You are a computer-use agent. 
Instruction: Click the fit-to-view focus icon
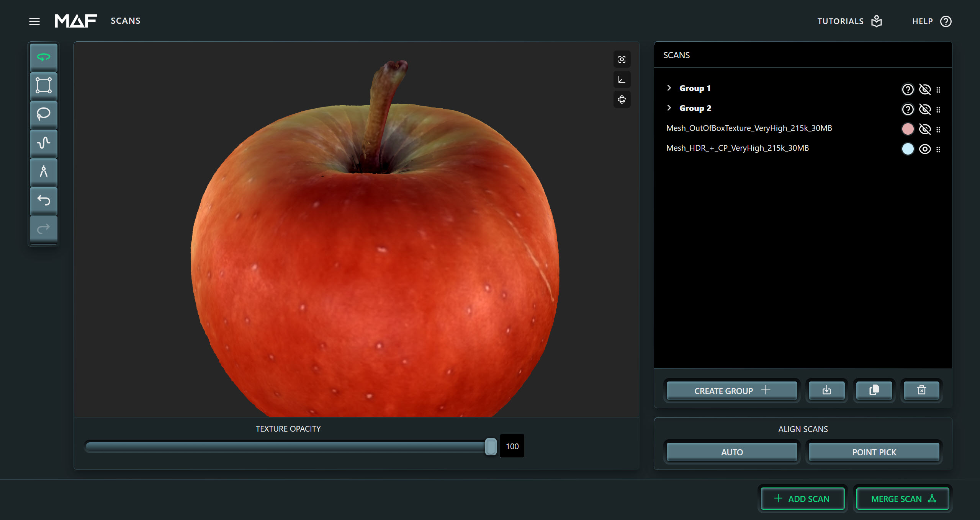pos(622,59)
